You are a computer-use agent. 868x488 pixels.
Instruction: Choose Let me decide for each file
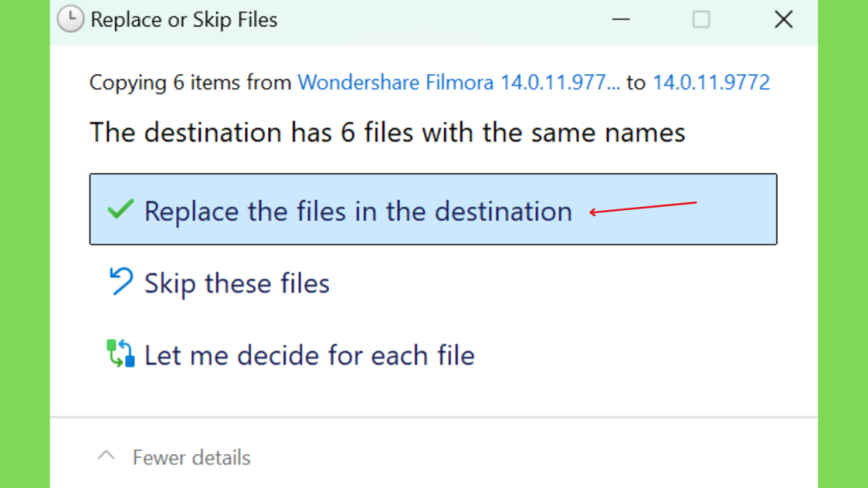click(x=309, y=355)
